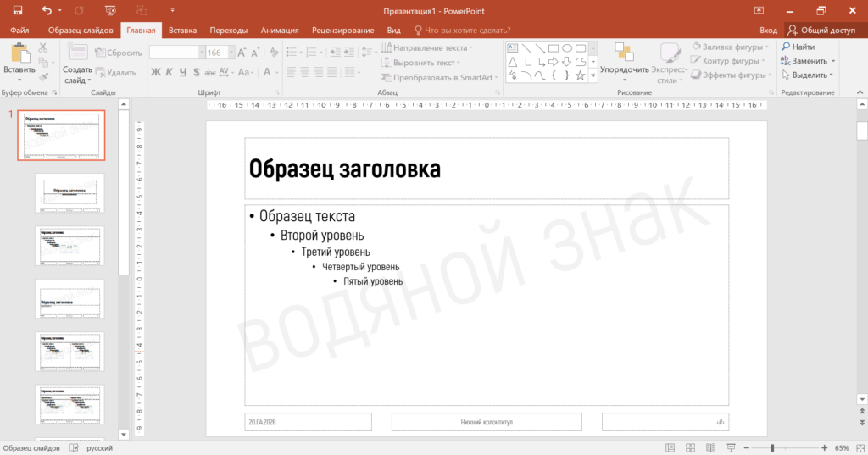Open Выровнять текст dropdown
This screenshot has width=868, height=455.
tap(420, 63)
